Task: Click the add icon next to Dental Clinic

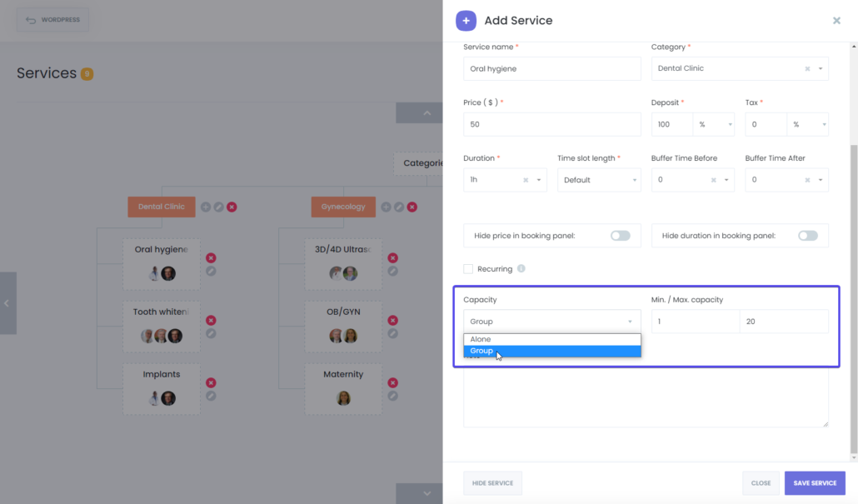Action: [206, 207]
